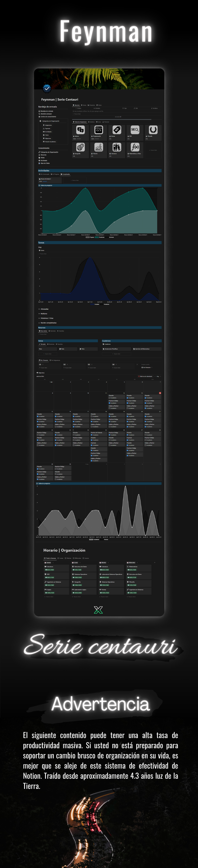Click the blue verified badge page icon
Screen dimensions: 198x868
[47, 89]
